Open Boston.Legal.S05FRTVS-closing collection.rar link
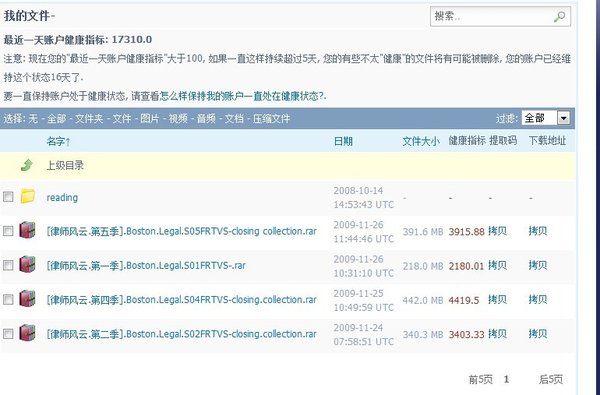Image resolution: width=600 pixels, height=395 pixels. [x=182, y=231]
